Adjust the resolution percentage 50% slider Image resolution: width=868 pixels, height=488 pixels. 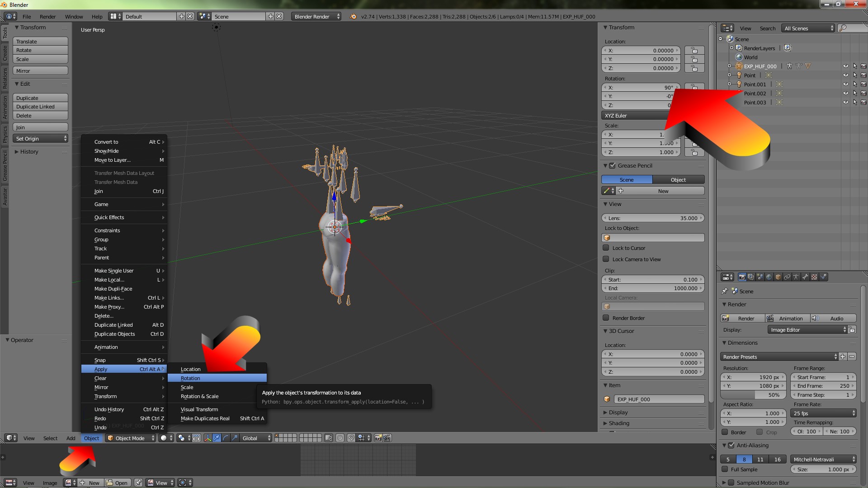[753, 395]
